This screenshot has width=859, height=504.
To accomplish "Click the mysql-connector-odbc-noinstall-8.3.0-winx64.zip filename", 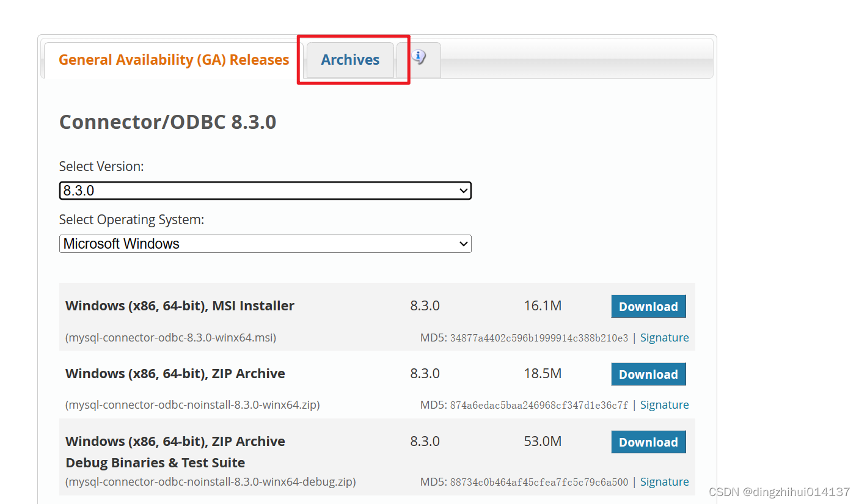I will pyautogui.click(x=192, y=404).
